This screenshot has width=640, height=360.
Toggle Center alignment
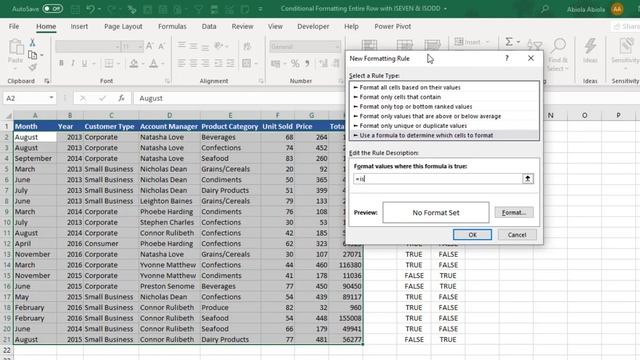(x=193, y=63)
